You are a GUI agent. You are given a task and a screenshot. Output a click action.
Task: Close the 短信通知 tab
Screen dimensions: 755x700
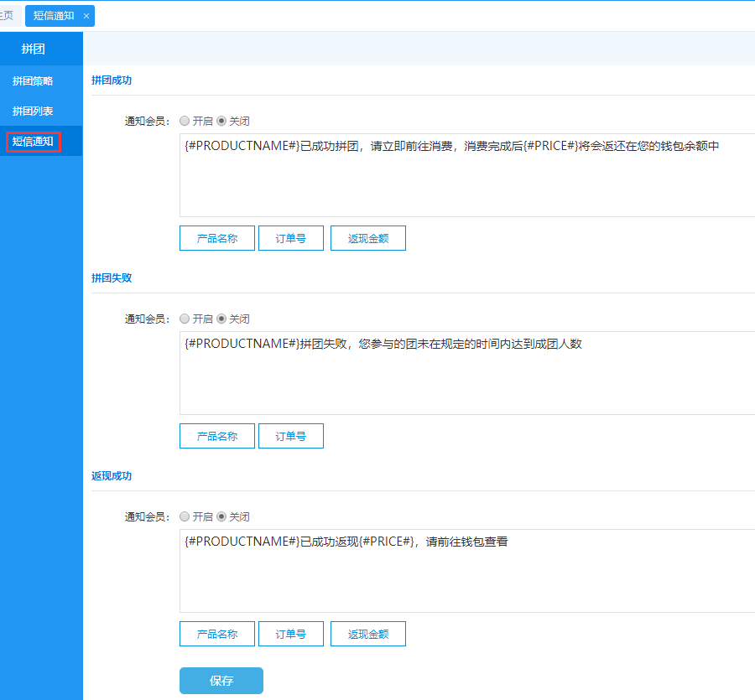pyautogui.click(x=86, y=16)
